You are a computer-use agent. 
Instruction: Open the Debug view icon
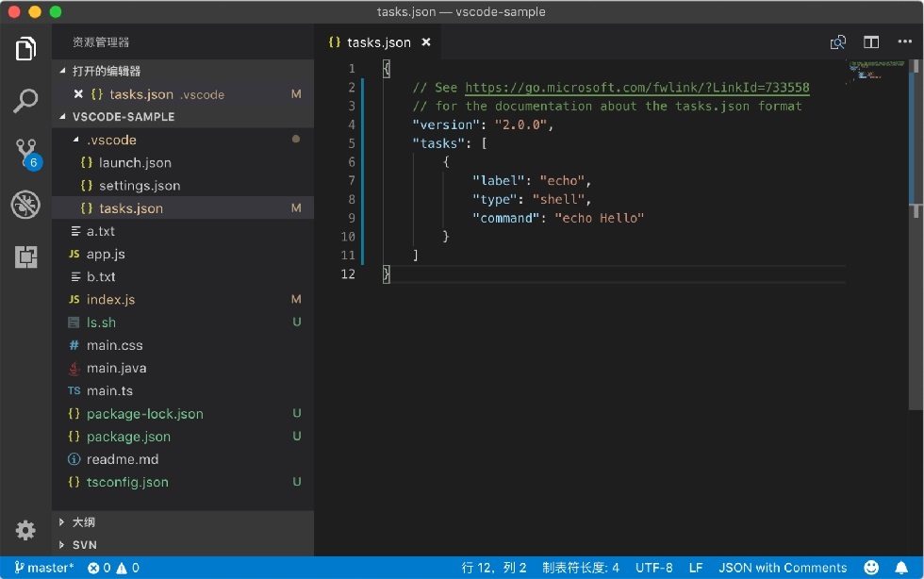pyautogui.click(x=25, y=205)
